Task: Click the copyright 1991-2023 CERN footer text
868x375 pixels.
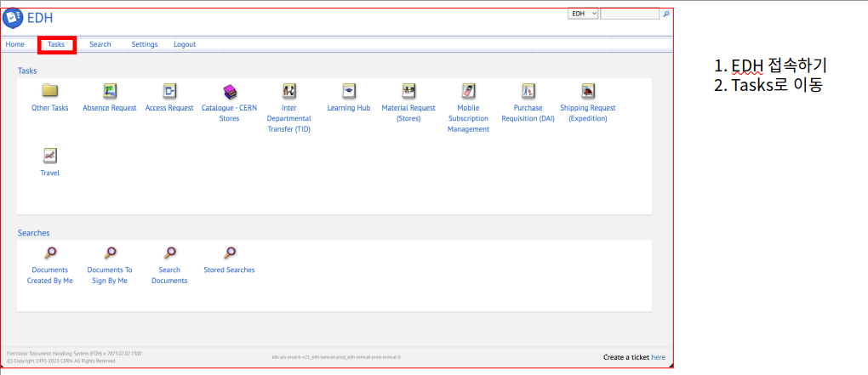Action: [61, 361]
